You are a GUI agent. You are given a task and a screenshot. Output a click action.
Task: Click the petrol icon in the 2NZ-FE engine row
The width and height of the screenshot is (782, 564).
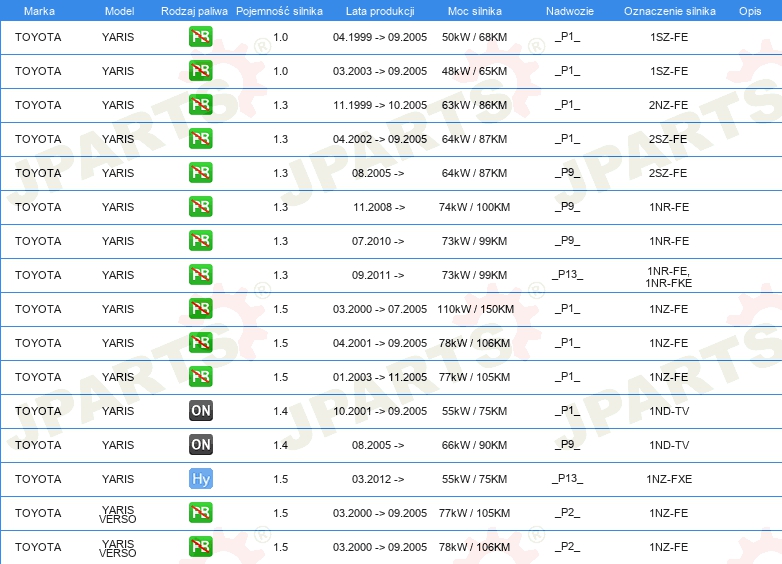[x=200, y=105]
